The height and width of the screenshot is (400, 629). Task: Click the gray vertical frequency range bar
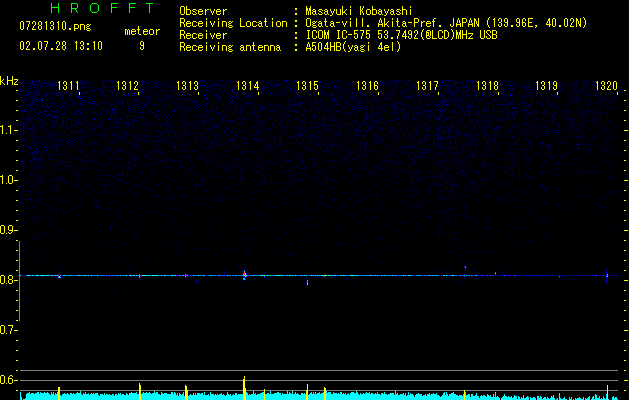coord(19,281)
